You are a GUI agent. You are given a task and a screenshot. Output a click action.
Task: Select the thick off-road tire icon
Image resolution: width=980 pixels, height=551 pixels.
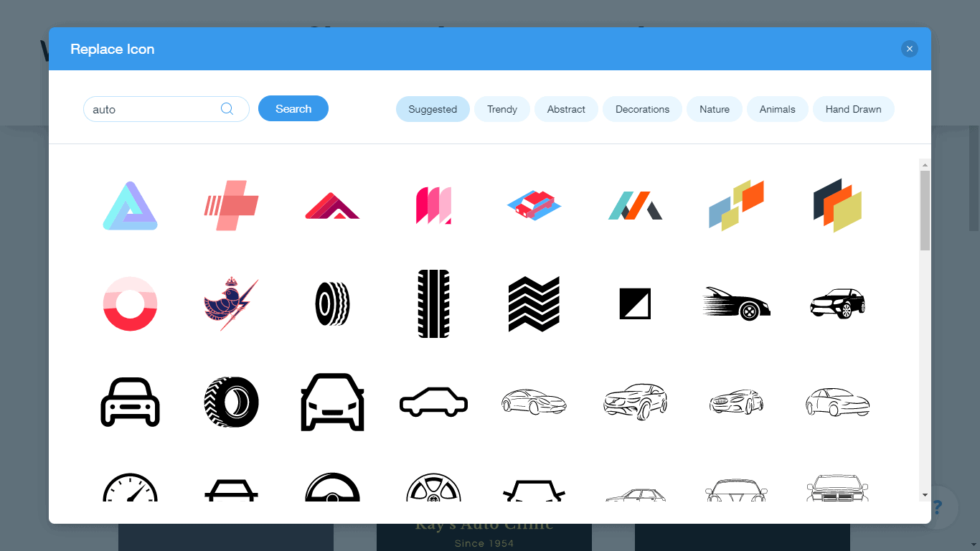(x=231, y=402)
